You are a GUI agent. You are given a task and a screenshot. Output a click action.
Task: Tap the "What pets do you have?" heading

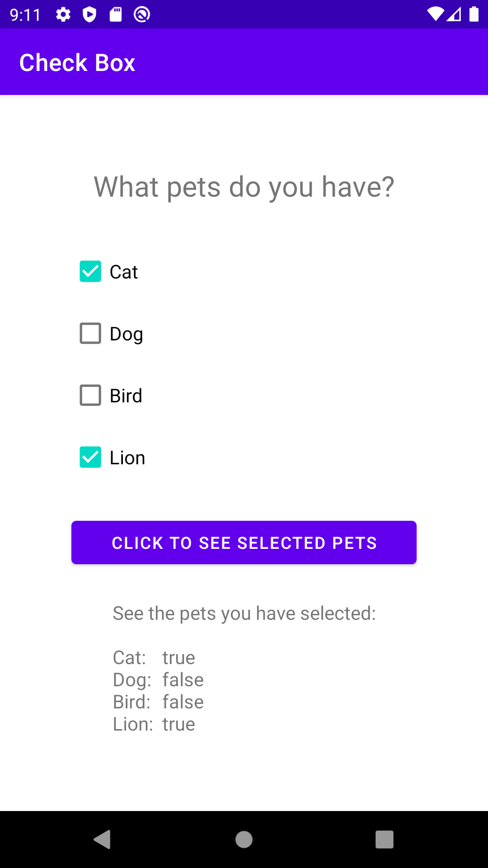pyautogui.click(x=244, y=187)
